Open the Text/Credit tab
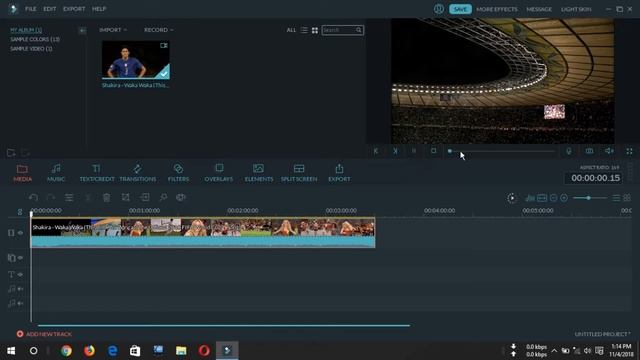This screenshot has width=640, height=360. [97, 173]
